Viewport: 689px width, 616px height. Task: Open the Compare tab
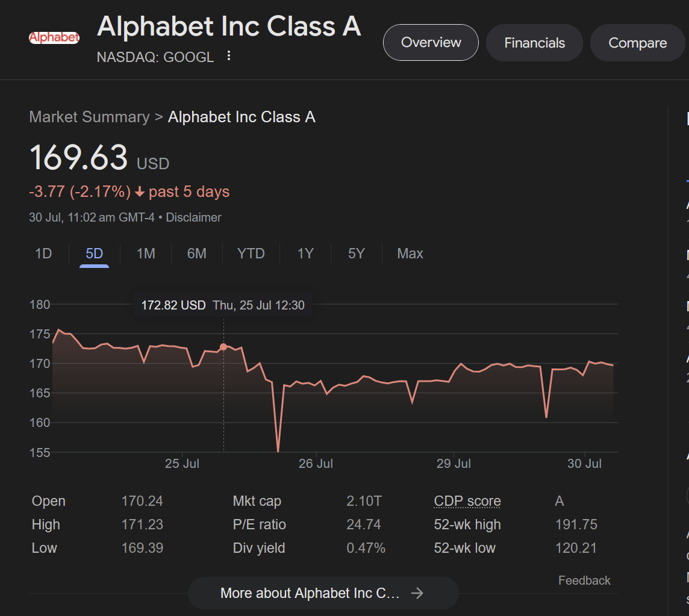pos(638,43)
